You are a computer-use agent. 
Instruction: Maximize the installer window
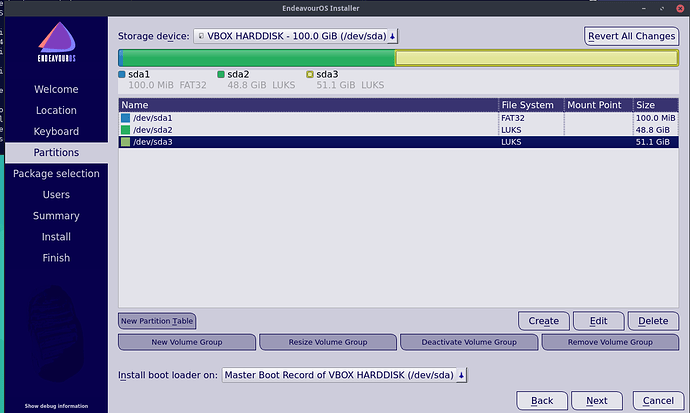click(x=662, y=8)
